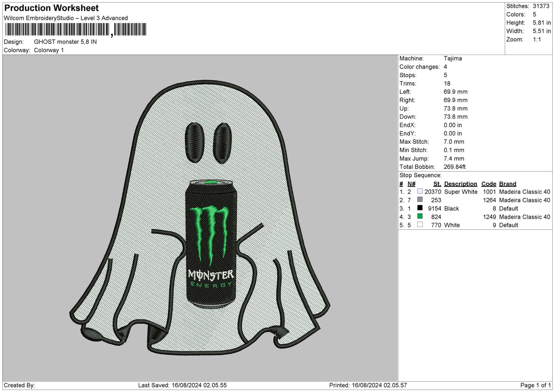
Task: Click the green 1249 thread swatch
Action: [420, 216]
